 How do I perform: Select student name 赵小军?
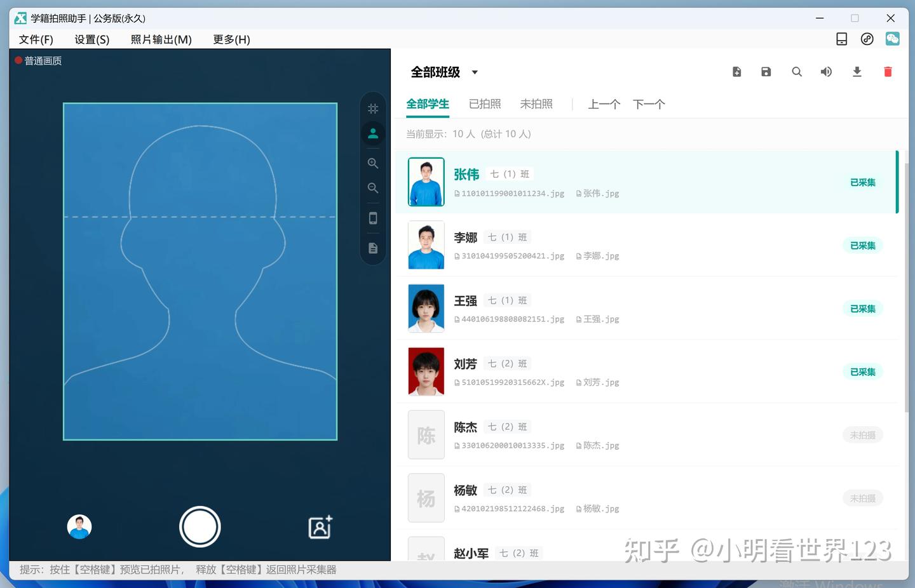click(471, 554)
